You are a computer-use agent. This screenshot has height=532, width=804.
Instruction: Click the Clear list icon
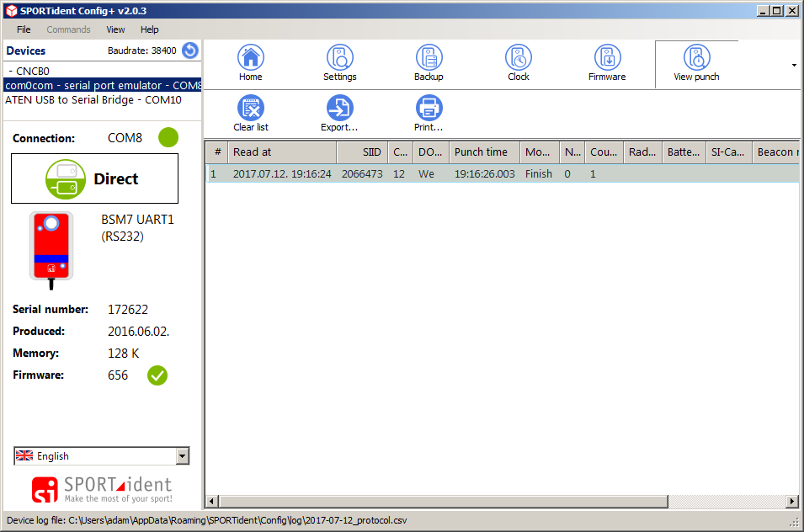(251, 114)
